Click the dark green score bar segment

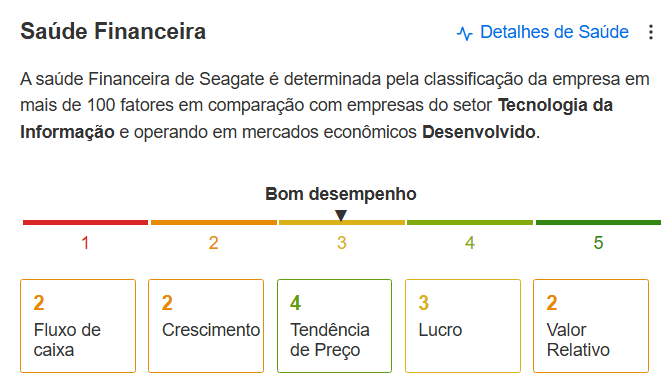coord(598,222)
